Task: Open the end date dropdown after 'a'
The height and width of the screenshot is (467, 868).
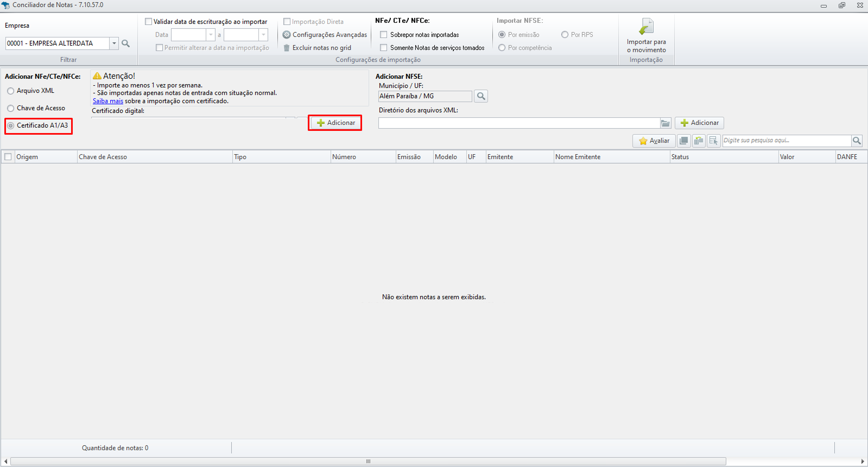Action: tap(263, 35)
